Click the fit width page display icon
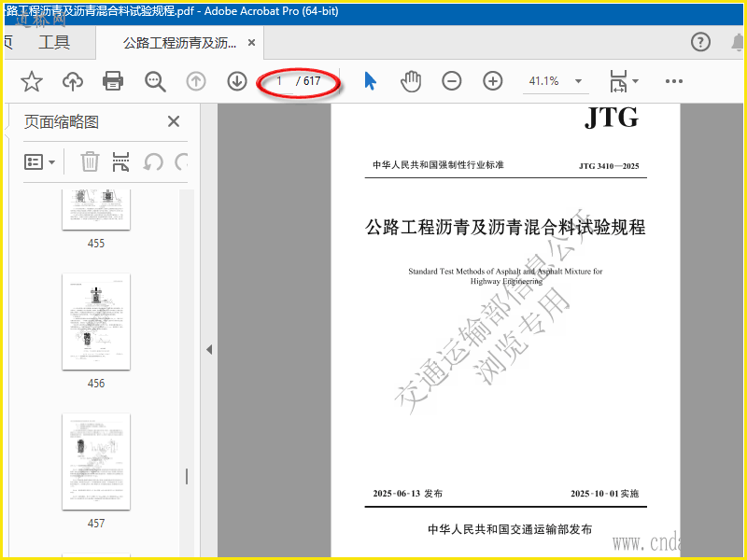747x560 pixels. [x=618, y=81]
